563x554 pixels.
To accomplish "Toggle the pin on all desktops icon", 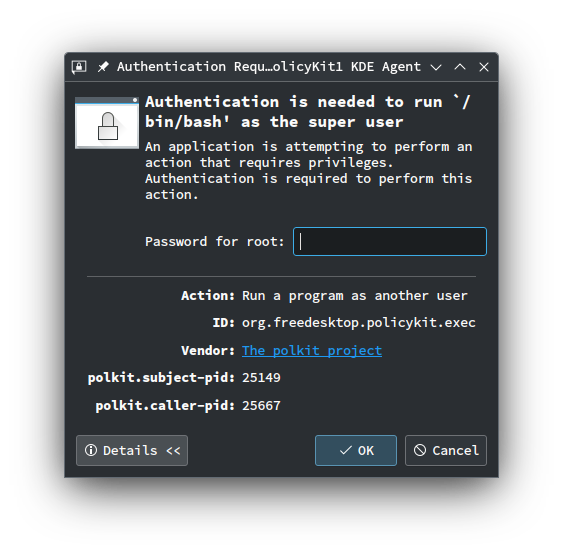I will point(103,67).
